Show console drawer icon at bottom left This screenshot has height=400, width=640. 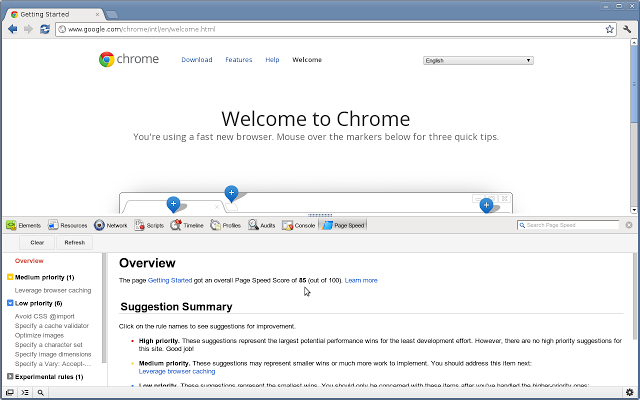coord(25,393)
